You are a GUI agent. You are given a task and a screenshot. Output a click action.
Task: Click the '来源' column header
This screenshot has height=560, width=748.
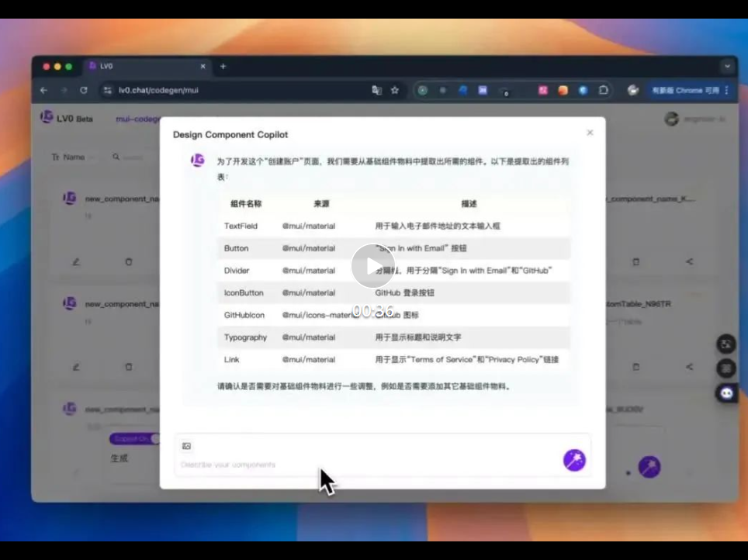pos(321,204)
